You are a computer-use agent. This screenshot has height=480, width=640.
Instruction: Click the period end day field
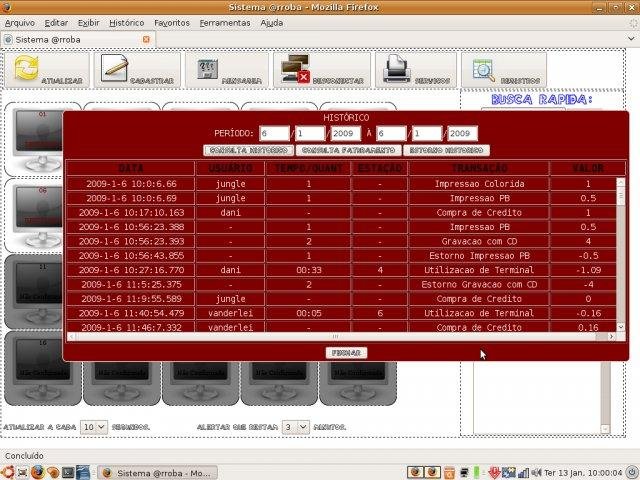pyautogui.click(x=391, y=133)
